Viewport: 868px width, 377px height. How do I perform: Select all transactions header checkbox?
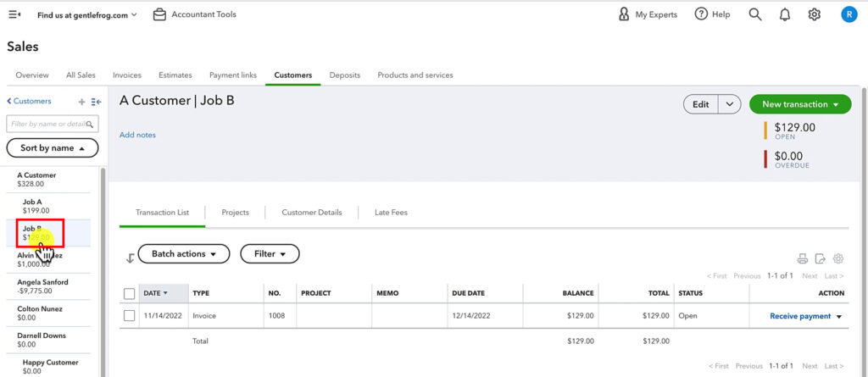[x=130, y=293]
